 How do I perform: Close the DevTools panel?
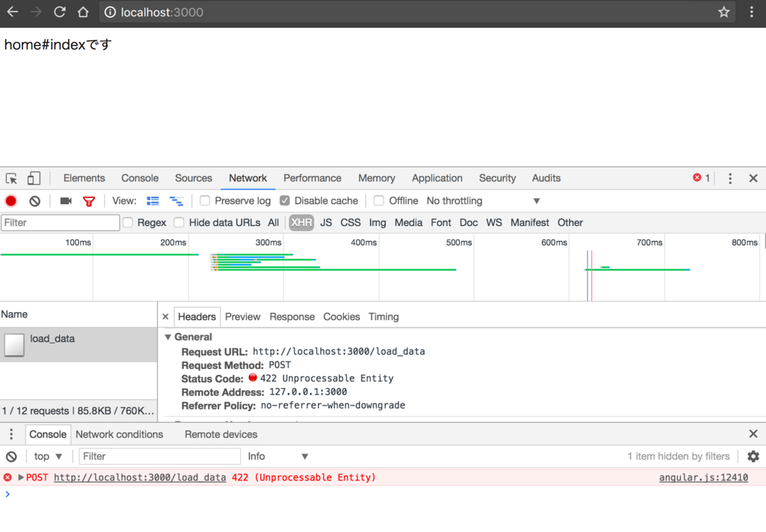[x=753, y=178]
